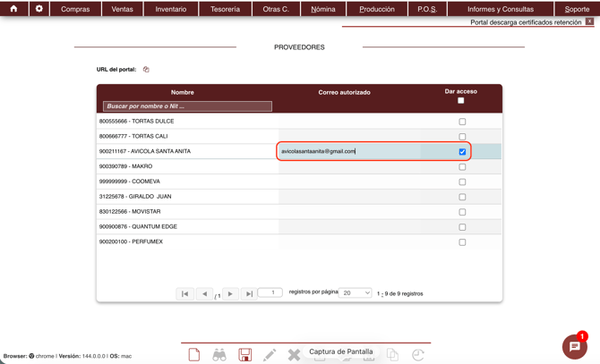Click the search by name or NIT field
The width and height of the screenshot is (600, 364).
(187, 106)
